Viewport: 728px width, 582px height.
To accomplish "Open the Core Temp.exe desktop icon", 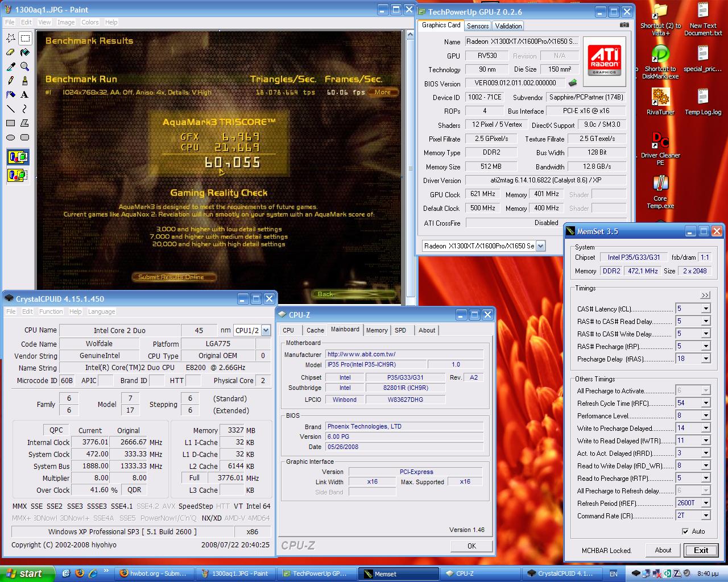I will (660, 192).
